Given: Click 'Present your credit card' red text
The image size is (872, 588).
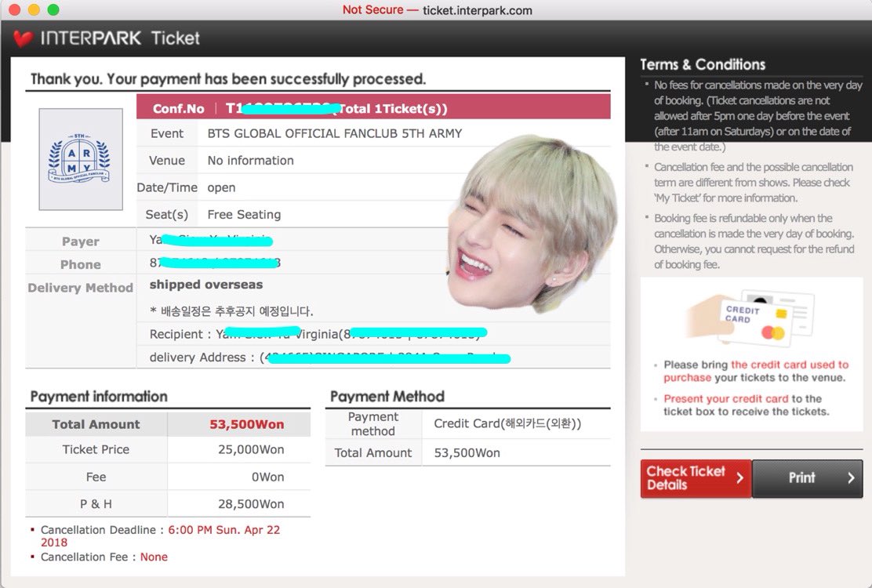Looking at the screenshot, I should [725, 399].
